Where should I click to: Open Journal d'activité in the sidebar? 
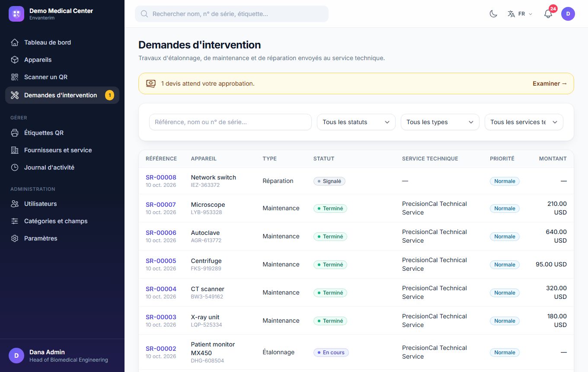coord(62,167)
